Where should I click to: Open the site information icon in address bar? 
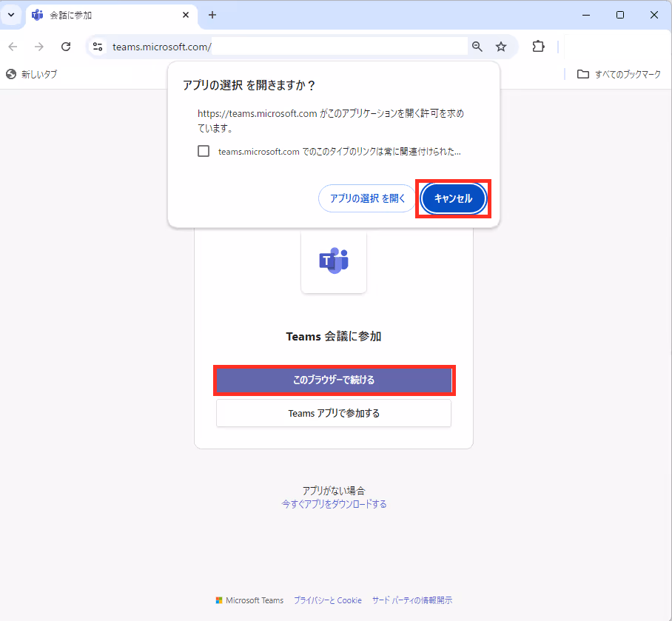(98, 47)
